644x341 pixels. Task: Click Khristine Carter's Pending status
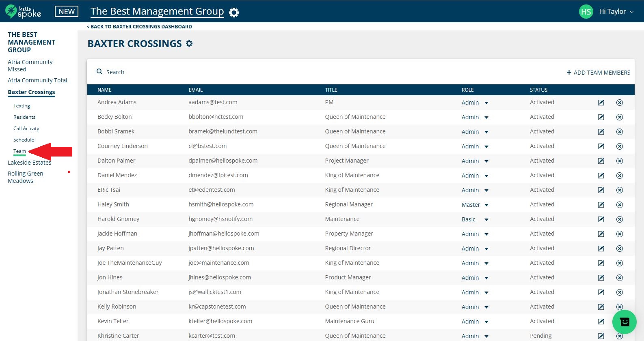[x=540, y=336]
